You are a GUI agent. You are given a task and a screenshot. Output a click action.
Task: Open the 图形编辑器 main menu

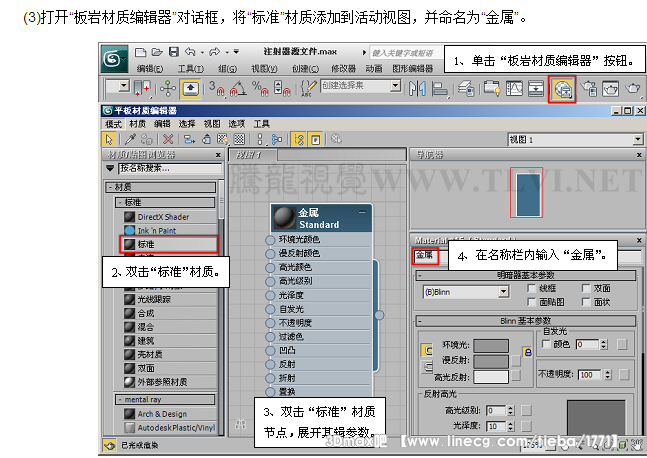pos(413,68)
